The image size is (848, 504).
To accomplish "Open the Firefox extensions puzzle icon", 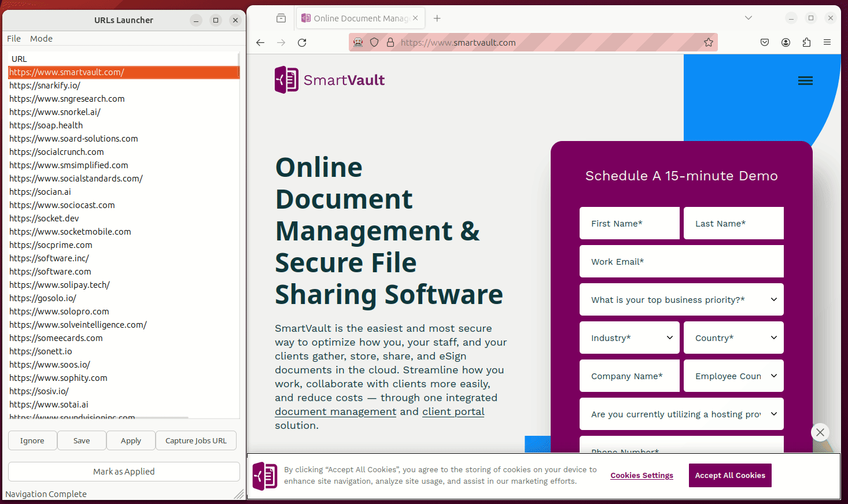I will (806, 43).
